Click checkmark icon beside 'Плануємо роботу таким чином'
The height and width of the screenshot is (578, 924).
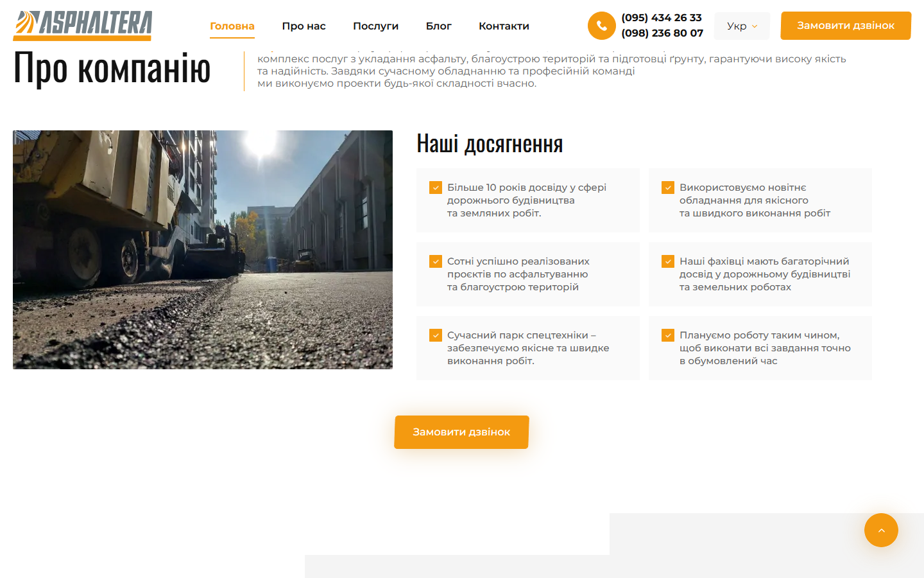[668, 335]
